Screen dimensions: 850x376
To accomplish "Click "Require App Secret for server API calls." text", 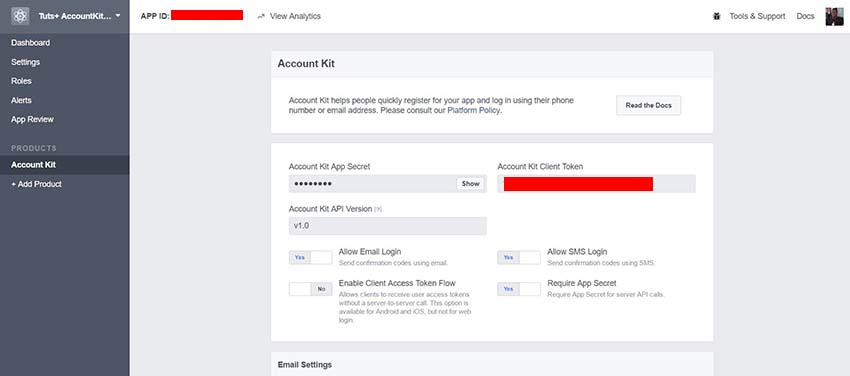I will point(606,294).
